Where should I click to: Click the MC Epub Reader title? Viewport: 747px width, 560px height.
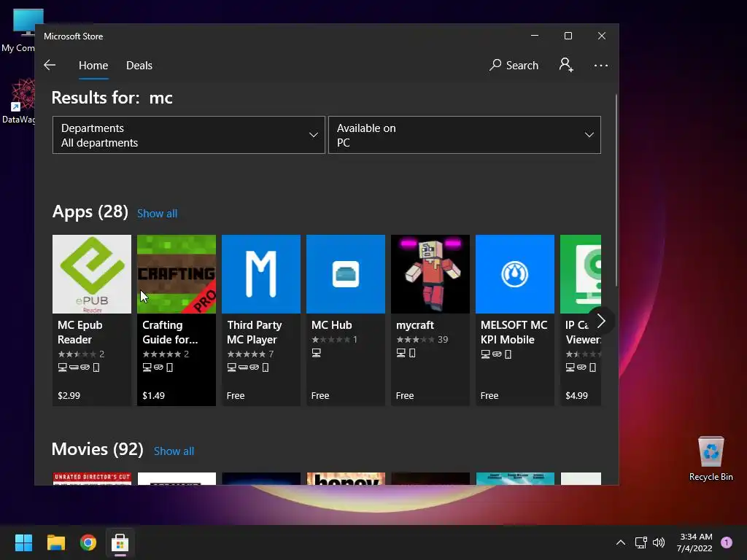(80, 332)
